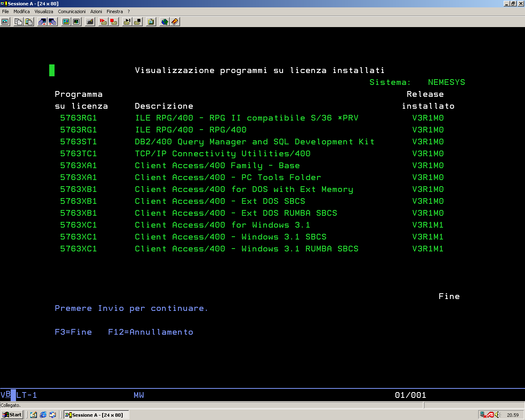Open the Visualizza menu
Viewport: 525px width, 420px height.
click(44, 11)
